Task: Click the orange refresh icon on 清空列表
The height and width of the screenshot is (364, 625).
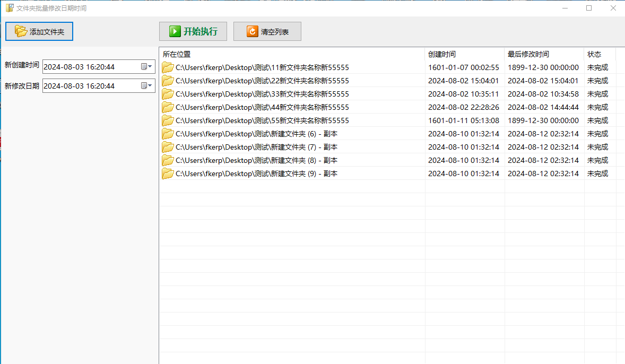Action: [252, 31]
